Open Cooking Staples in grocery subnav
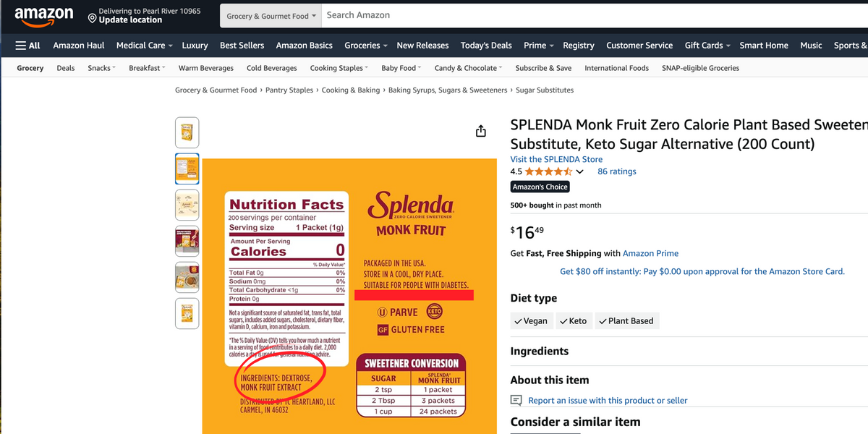This screenshot has height=434, width=868. (339, 68)
